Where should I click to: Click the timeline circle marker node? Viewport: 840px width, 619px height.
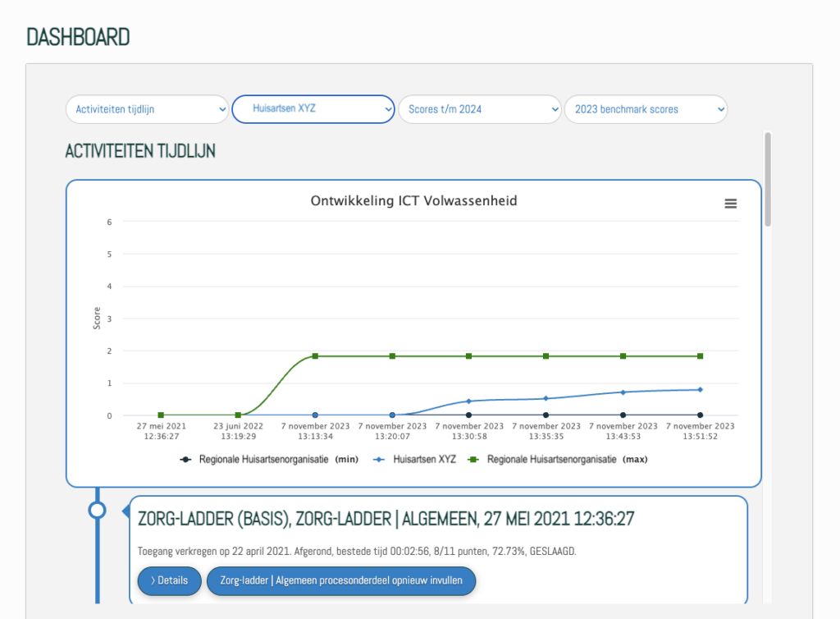[97, 511]
